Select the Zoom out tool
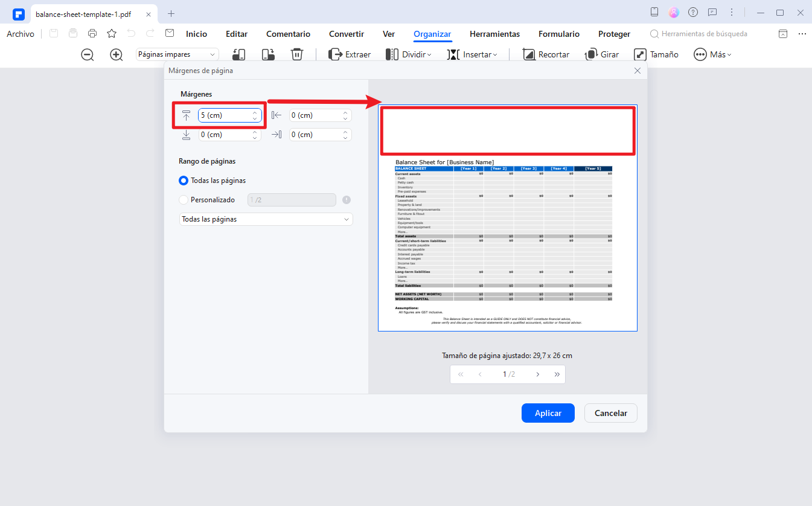 click(87, 54)
